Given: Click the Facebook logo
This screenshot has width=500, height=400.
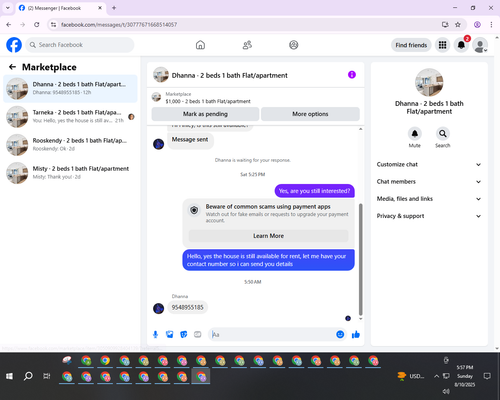Looking at the screenshot, I should tap(14, 45).
